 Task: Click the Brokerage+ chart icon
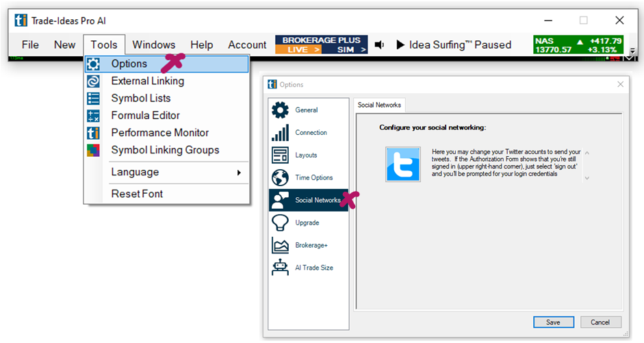tap(280, 245)
